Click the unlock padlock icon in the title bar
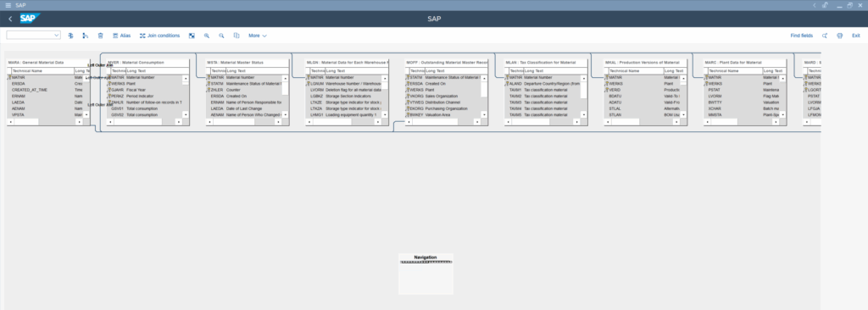The image size is (868, 310). coord(825,5)
